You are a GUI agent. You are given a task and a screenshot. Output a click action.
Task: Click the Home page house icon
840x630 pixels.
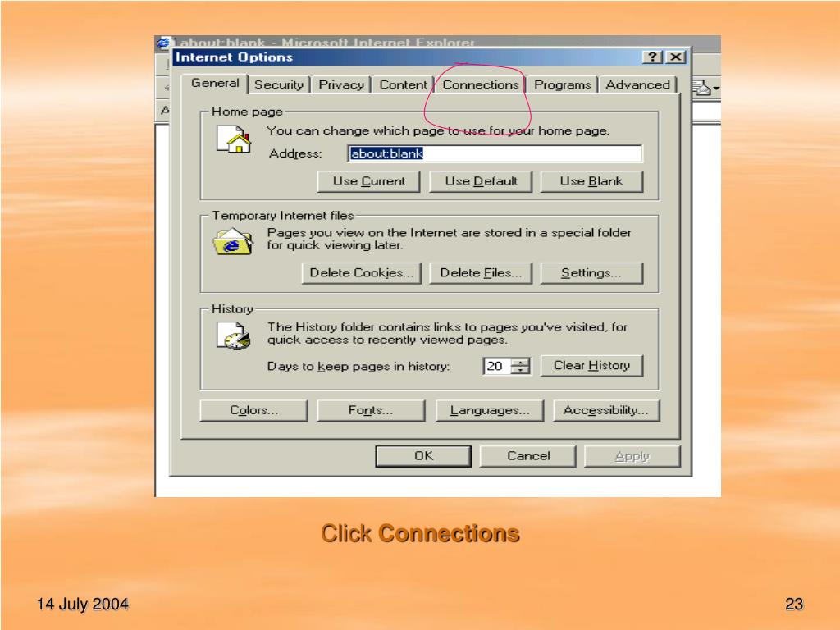coord(234,139)
